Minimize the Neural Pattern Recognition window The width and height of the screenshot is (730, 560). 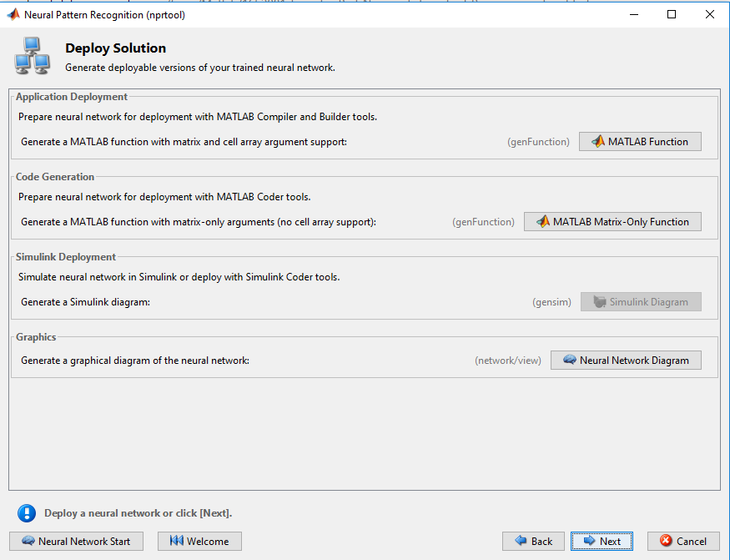point(633,14)
